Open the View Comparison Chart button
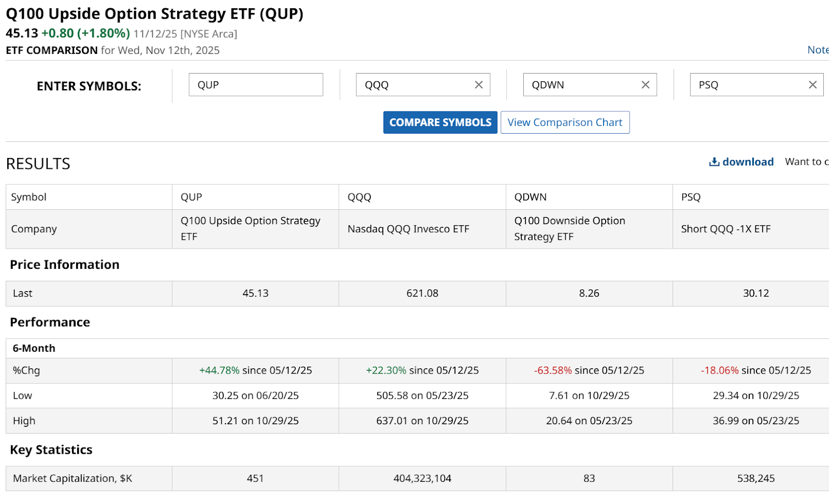 [565, 123]
